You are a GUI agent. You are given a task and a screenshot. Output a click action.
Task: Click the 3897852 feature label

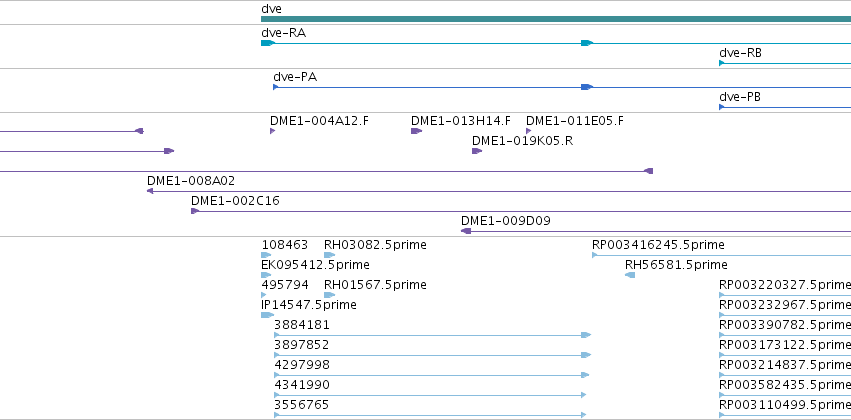click(302, 345)
